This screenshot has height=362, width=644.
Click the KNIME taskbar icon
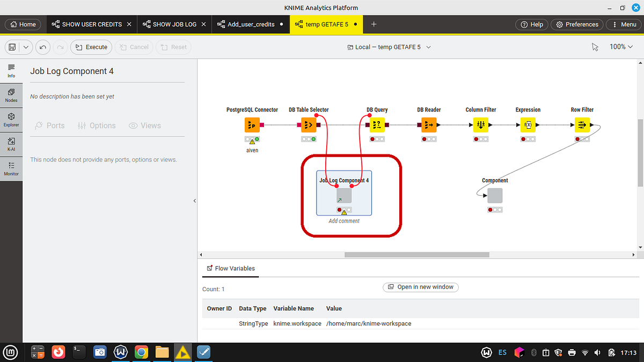click(x=183, y=352)
